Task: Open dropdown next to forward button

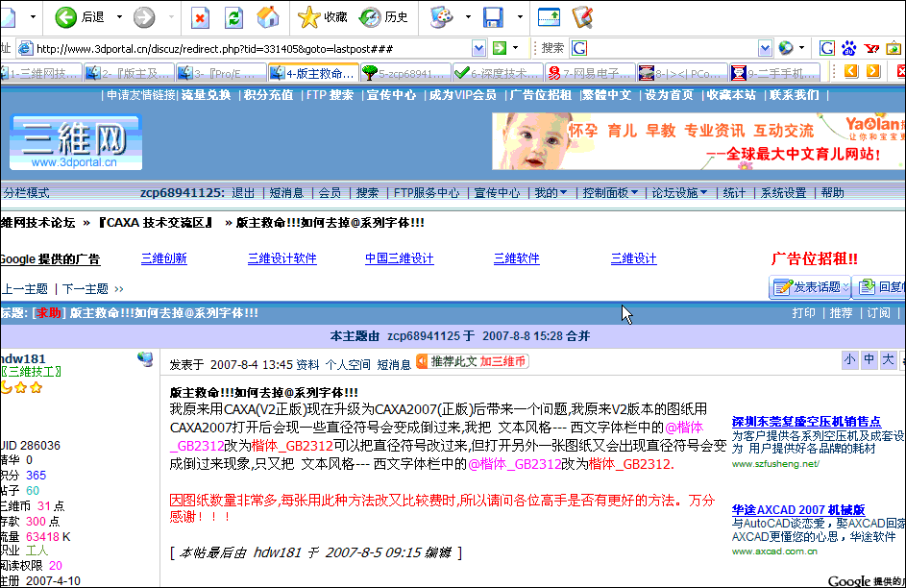Action: click(171, 17)
